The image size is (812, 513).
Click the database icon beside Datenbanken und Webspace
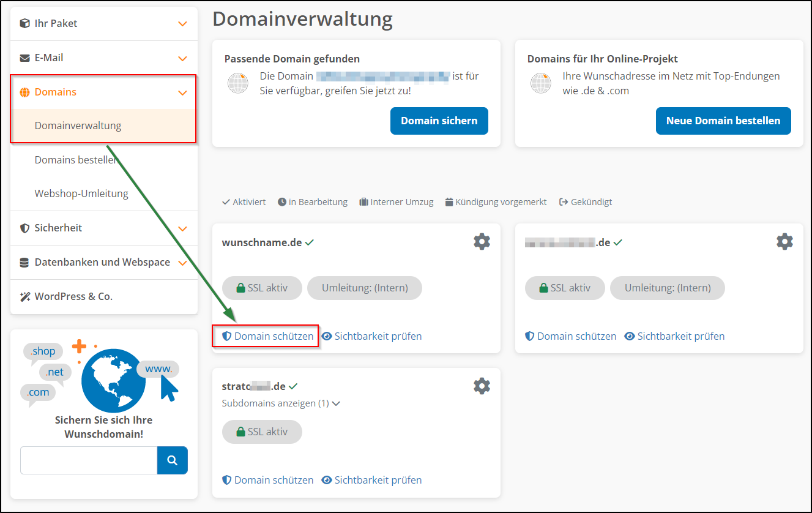pos(24,262)
